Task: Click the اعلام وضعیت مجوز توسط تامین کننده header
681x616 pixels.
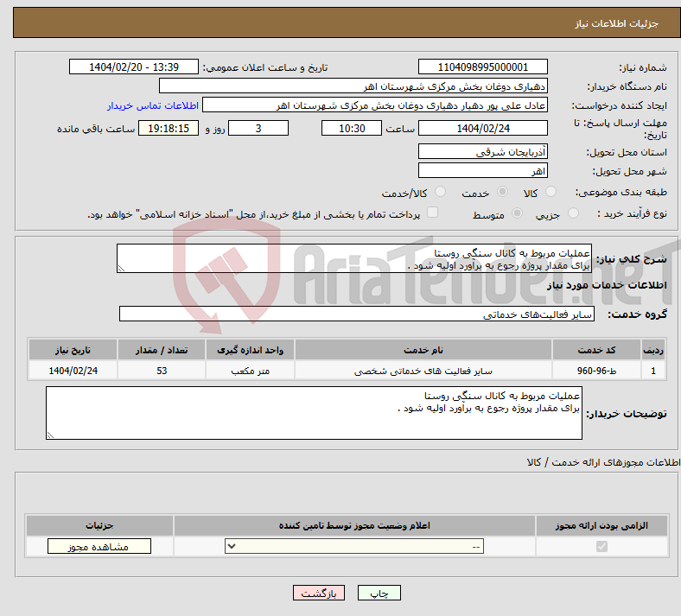Action: click(x=354, y=525)
